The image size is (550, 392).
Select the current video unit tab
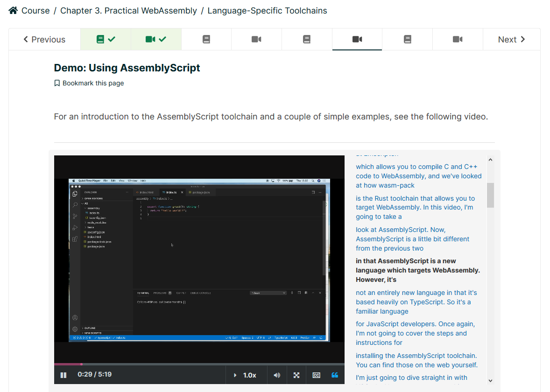(x=357, y=39)
